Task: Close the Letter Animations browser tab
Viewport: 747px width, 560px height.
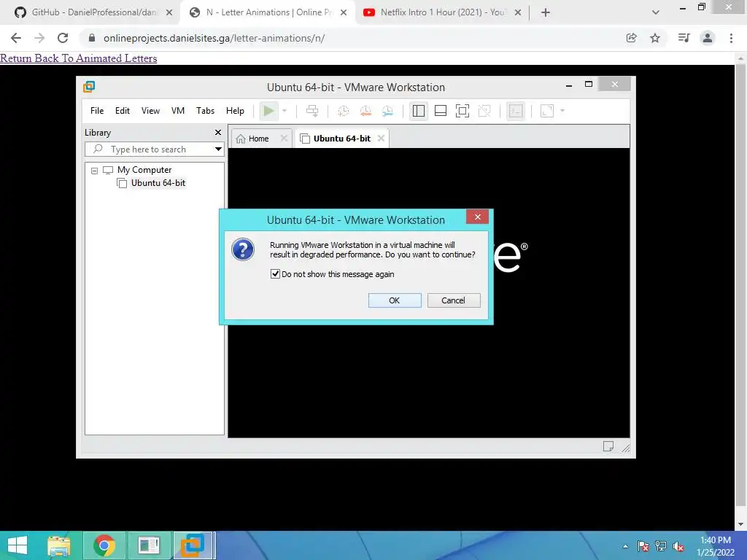Action: (x=344, y=12)
